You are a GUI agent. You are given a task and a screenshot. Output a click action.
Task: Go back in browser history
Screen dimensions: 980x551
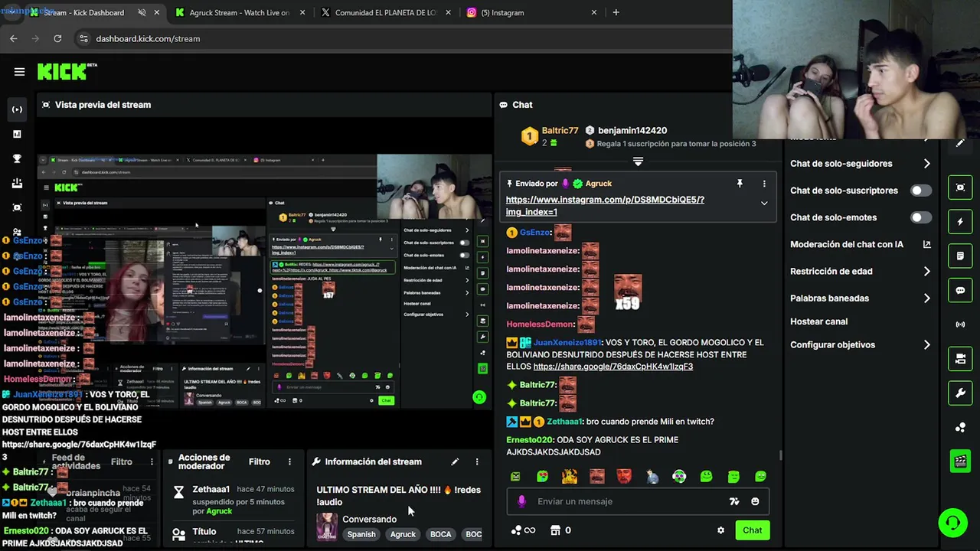point(14,38)
